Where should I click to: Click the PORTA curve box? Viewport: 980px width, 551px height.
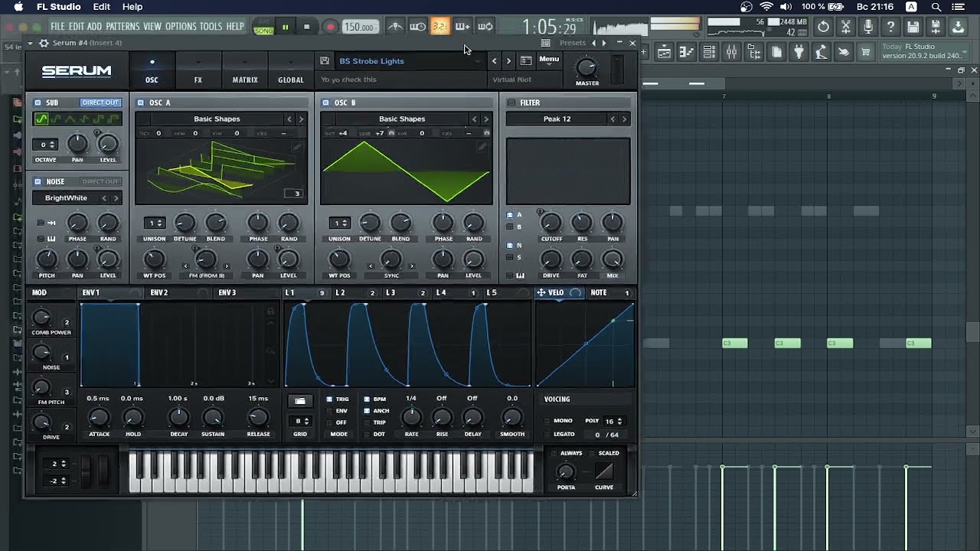point(604,471)
